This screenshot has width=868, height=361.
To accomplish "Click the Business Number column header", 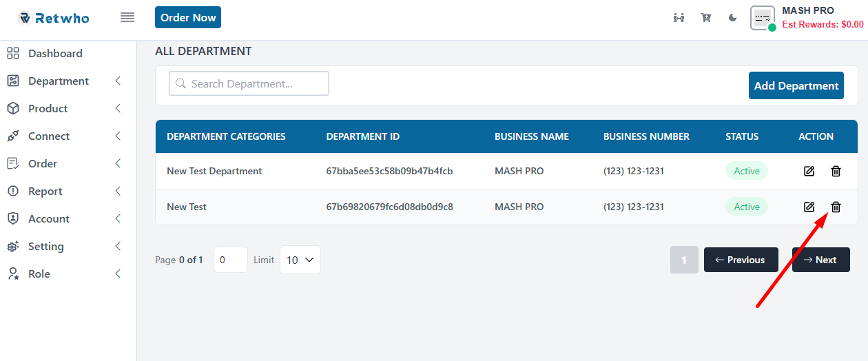I will (646, 136).
